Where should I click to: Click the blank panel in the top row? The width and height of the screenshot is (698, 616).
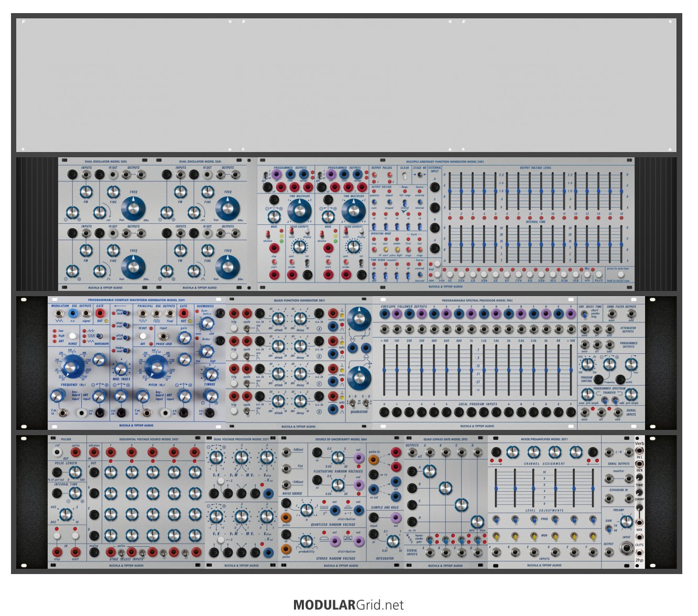click(x=346, y=85)
